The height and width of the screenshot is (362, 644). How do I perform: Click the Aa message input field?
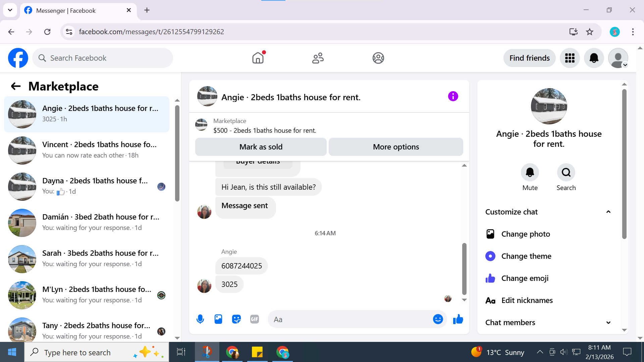coord(349,319)
